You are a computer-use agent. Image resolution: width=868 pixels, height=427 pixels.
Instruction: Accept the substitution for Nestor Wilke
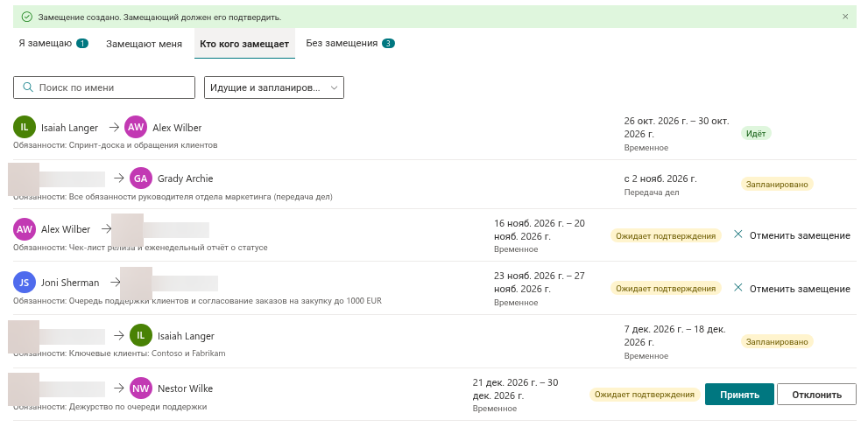pyautogui.click(x=739, y=395)
